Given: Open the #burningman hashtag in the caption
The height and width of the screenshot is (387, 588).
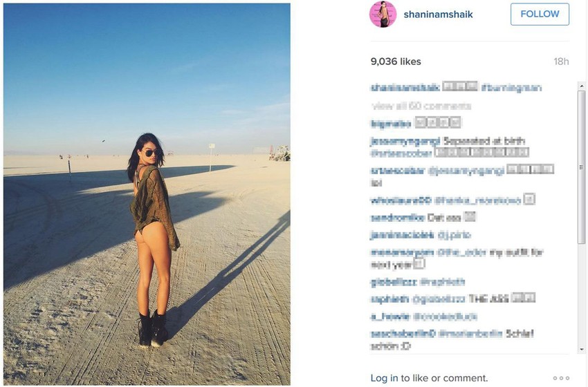Looking at the screenshot, I should [511, 88].
